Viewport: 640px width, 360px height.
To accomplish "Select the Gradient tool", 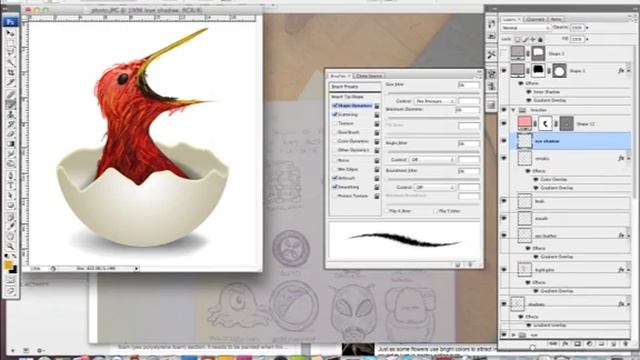I will click(11, 144).
